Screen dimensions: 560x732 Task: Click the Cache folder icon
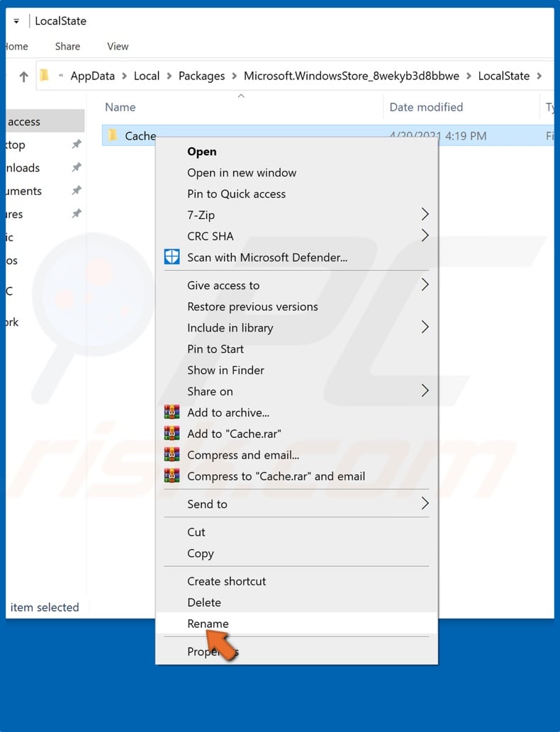click(113, 135)
